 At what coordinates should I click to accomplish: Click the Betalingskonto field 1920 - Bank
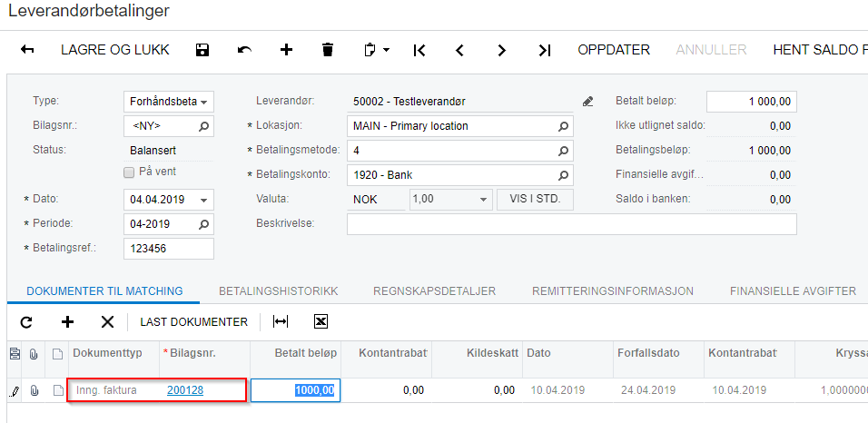point(460,175)
